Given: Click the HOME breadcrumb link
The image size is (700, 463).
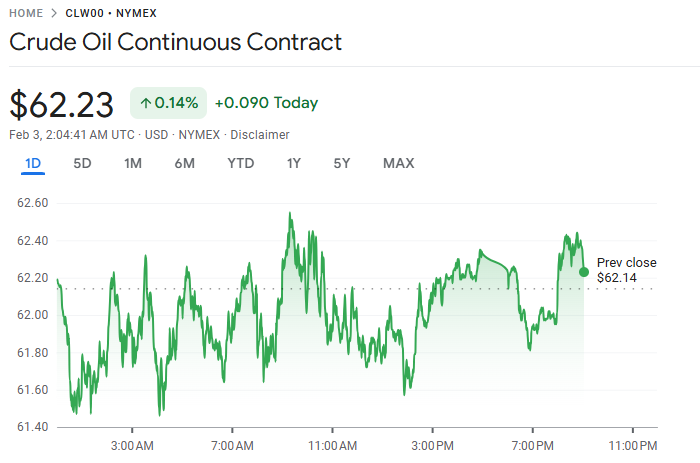Looking at the screenshot, I should tap(26, 14).
